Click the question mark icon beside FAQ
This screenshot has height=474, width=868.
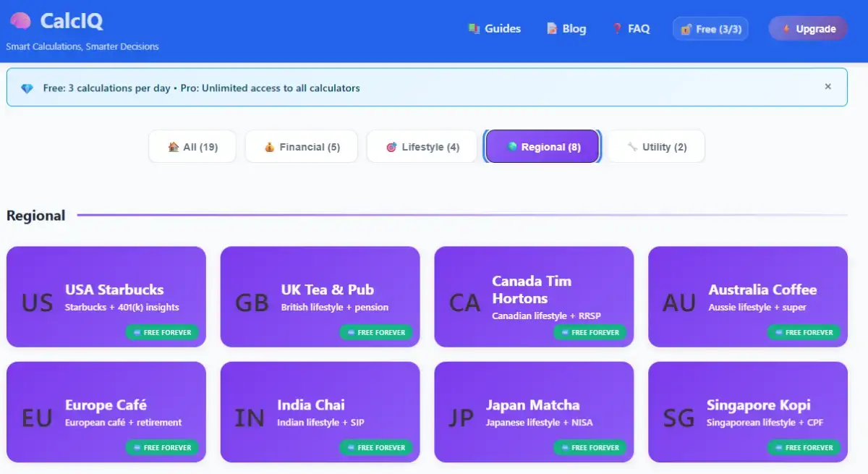coord(617,29)
